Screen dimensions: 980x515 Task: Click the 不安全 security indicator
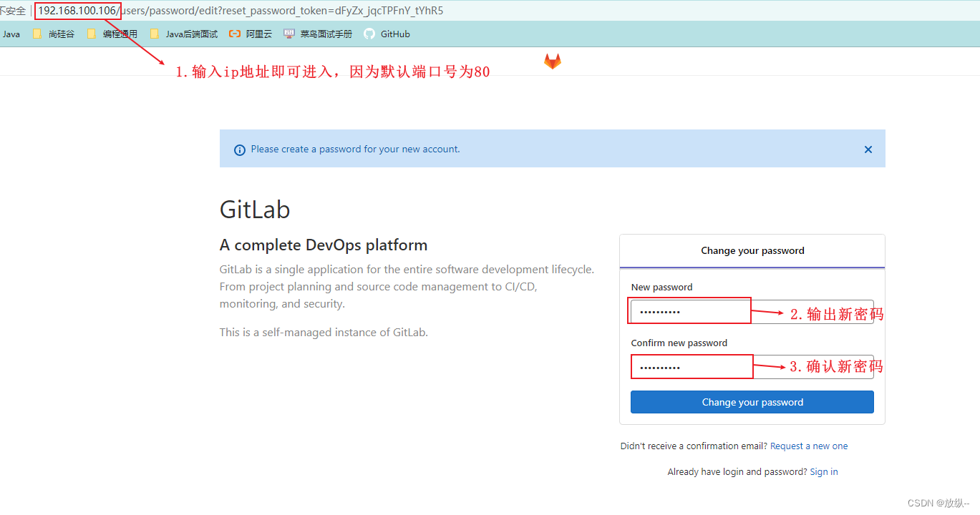(x=13, y=11)
